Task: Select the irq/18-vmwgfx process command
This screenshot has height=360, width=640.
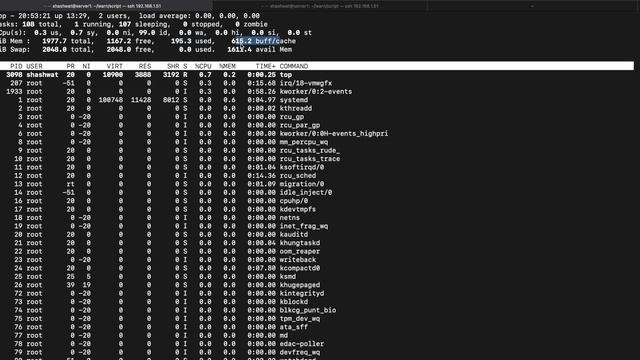Action: click(306, 83)
